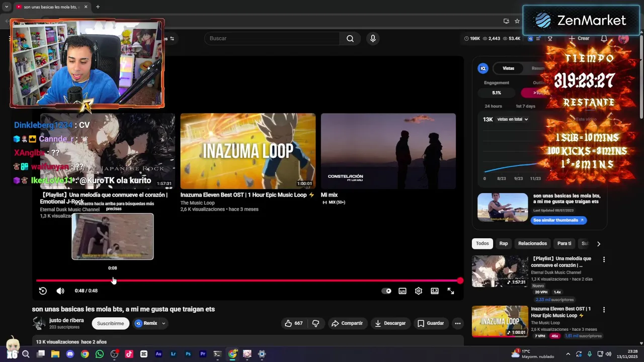Open Photoshop from the taskbar
This screenshot has width=644, height=362.
click(x=188, y=354)
